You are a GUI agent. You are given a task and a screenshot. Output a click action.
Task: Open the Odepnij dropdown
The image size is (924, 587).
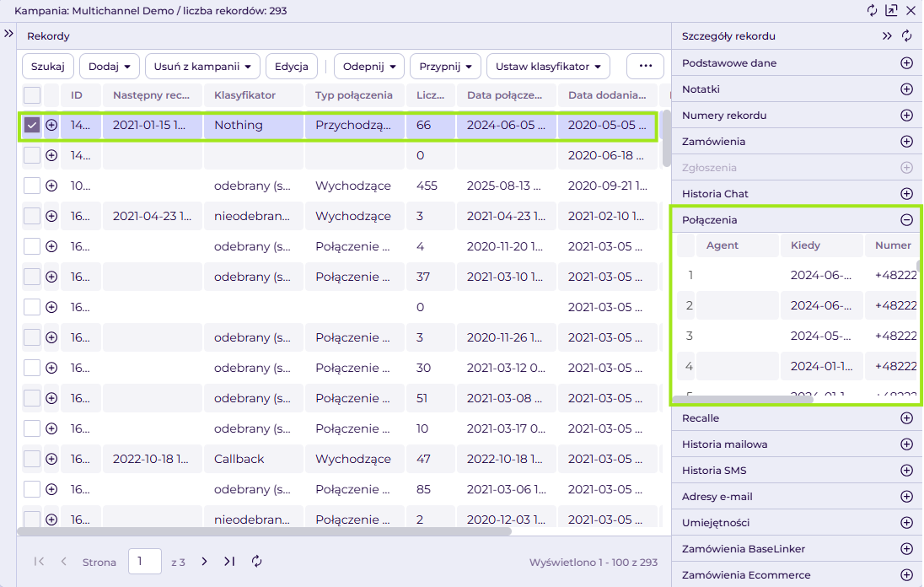pyautogui.click(x=369, y=66)
